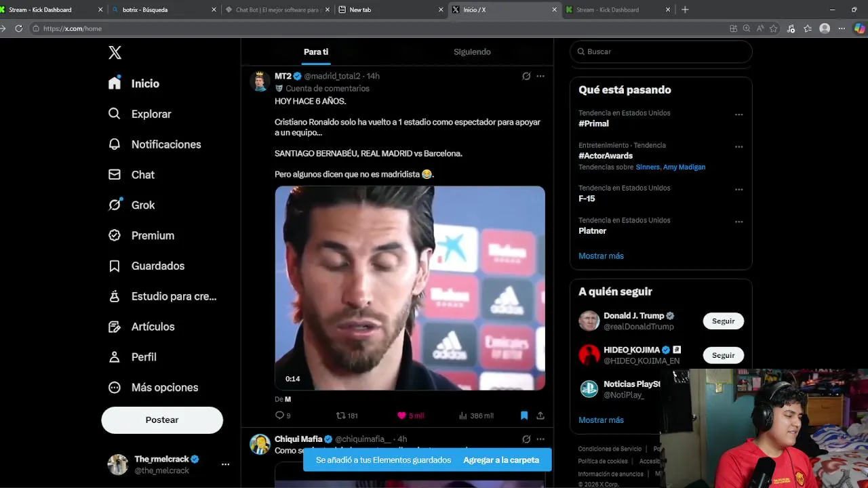Click the reply icon with 9 comments
868x488 pixels.
[x=279, y=415]
